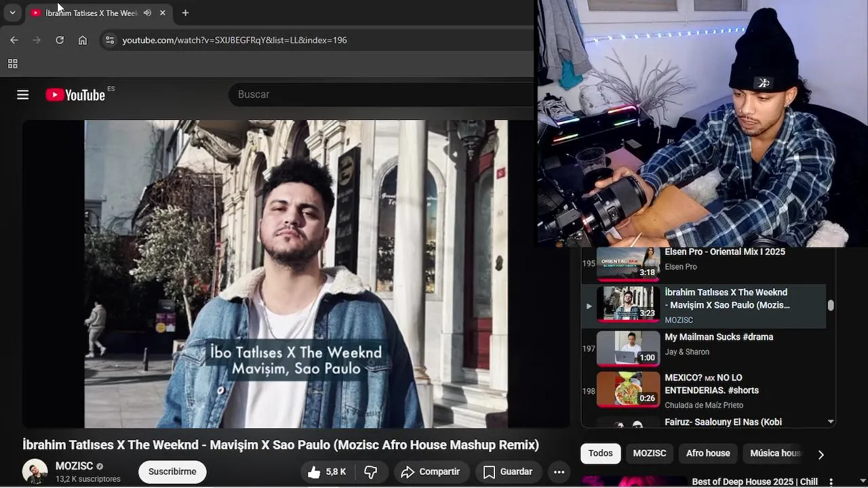Play My Mailman Sucks #drama thumbnail
The width and height of the screenshot is (868, 488).
point(628,348)
